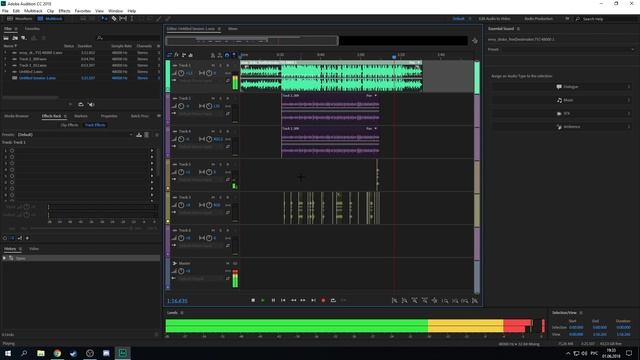Select the Move tool in top toolbar

click(104, 19)
